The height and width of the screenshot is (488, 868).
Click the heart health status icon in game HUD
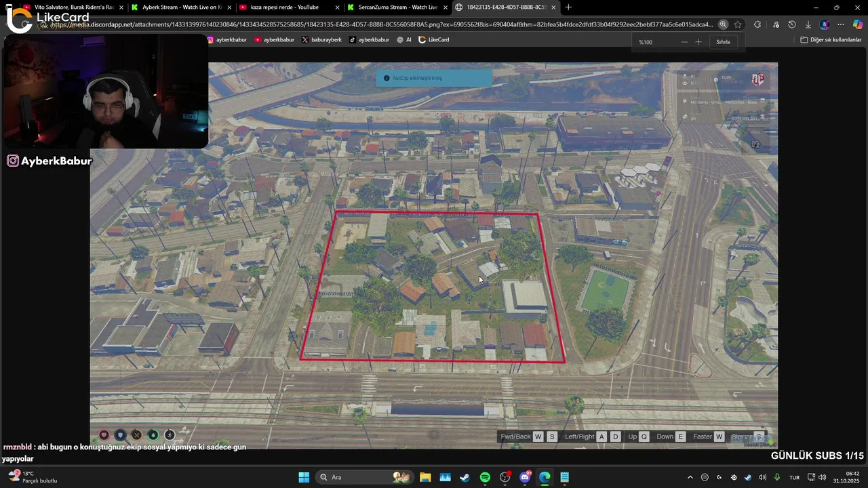[104, 435]
